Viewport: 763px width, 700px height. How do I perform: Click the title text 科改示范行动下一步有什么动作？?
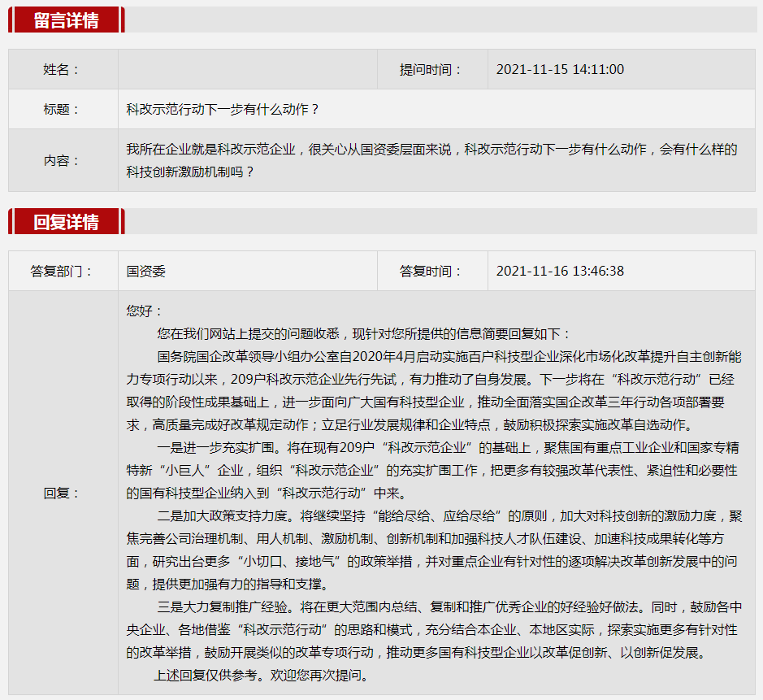pyautogui.click(x=223, y=109)
